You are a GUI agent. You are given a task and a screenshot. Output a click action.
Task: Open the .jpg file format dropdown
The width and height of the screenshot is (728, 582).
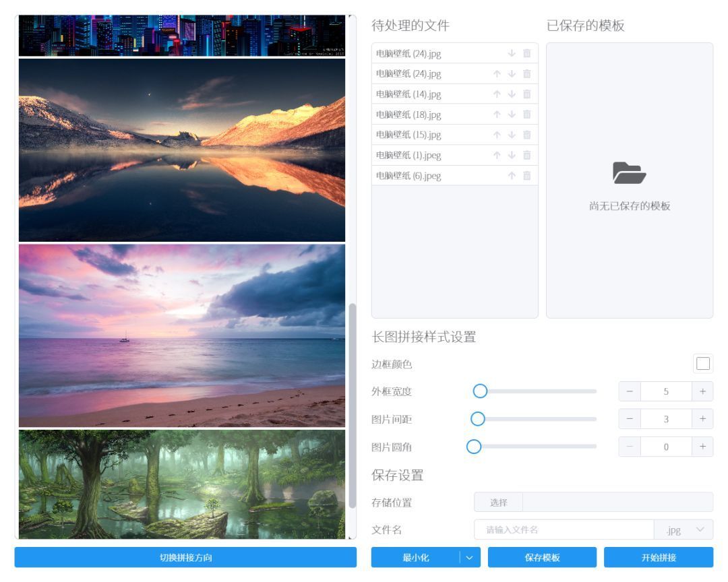[x=684, y=529]
